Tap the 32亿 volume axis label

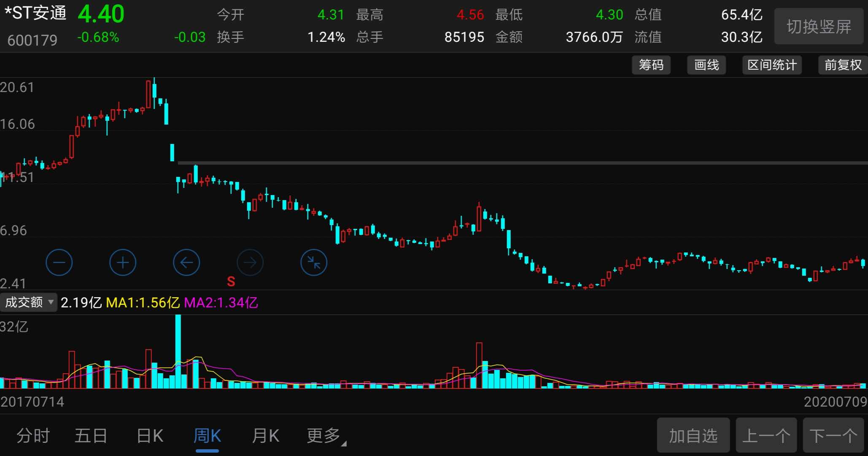pos(14,327)
